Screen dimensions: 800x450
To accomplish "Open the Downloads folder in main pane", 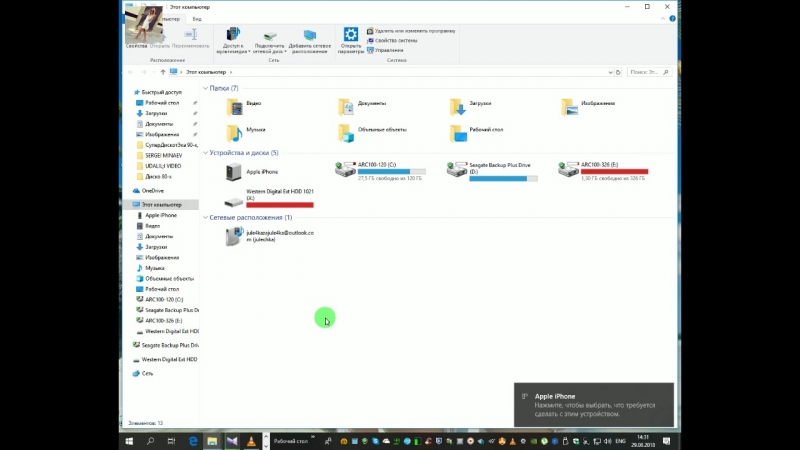I will pyautogui.click(x=457, y=104).
